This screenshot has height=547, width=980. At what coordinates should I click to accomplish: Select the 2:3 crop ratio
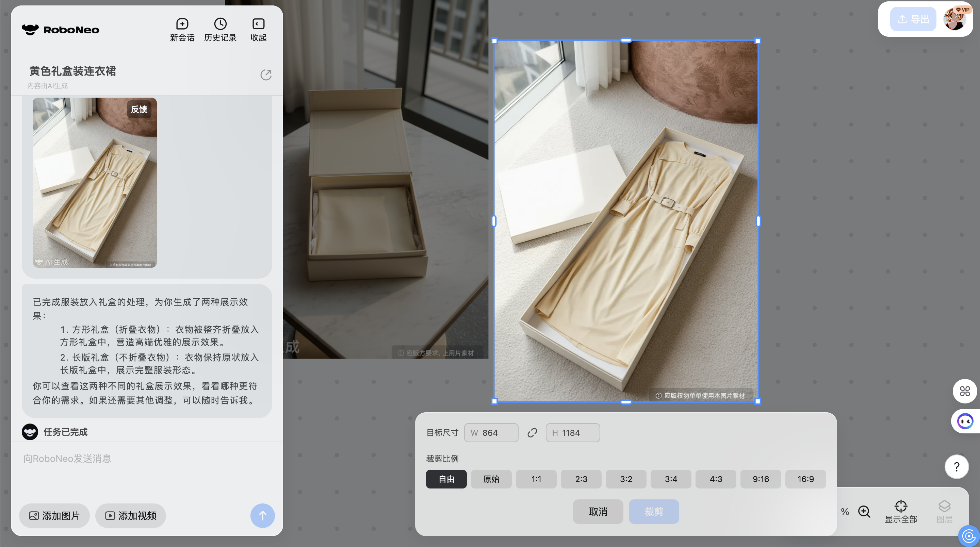point(581,479)
